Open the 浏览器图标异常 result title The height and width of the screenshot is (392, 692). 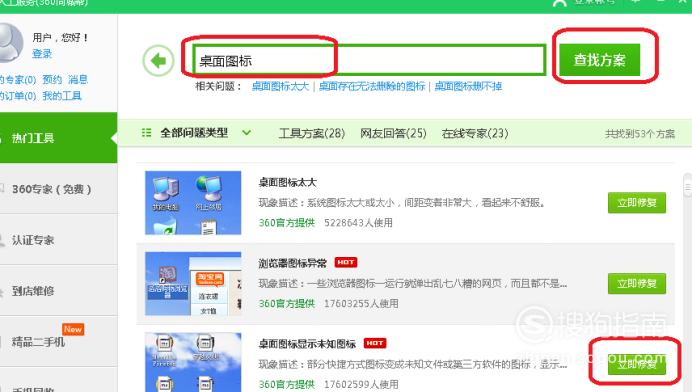[293, 264]
